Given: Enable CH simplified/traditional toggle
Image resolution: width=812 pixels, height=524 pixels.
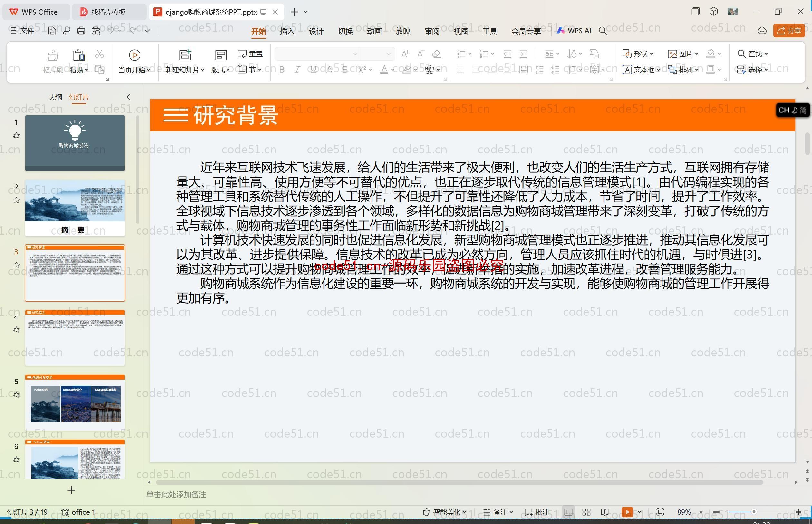Looking at the screenshot, I should click(804, 110).
